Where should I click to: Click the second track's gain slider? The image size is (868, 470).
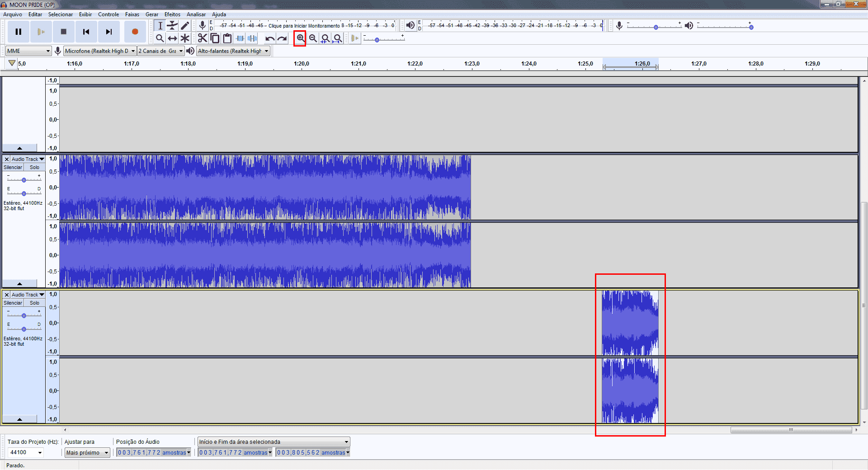(24, 180)
